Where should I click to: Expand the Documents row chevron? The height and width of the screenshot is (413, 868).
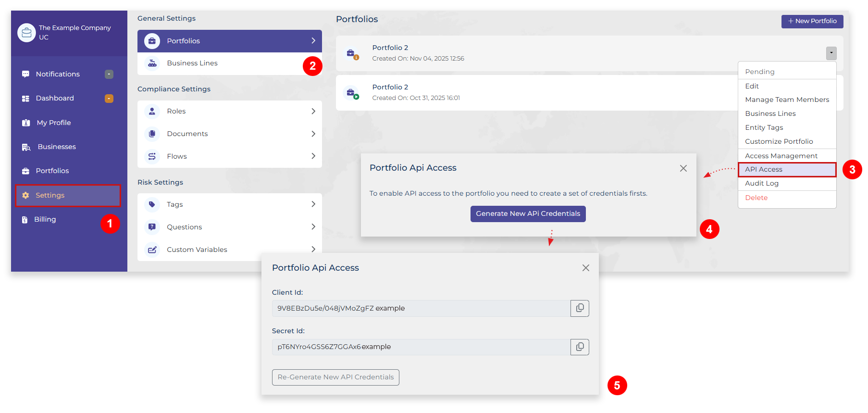click(x=313, y=134)
